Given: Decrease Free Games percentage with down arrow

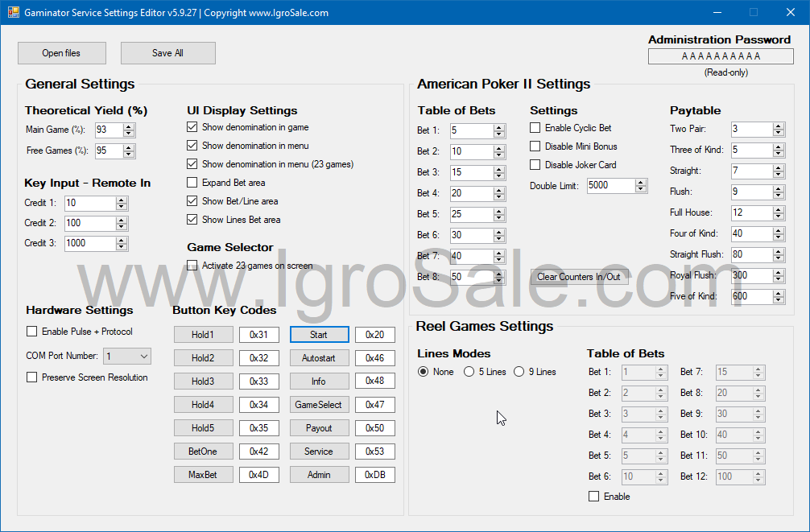Looking at the screenshot, I should [x=129, y=154].
